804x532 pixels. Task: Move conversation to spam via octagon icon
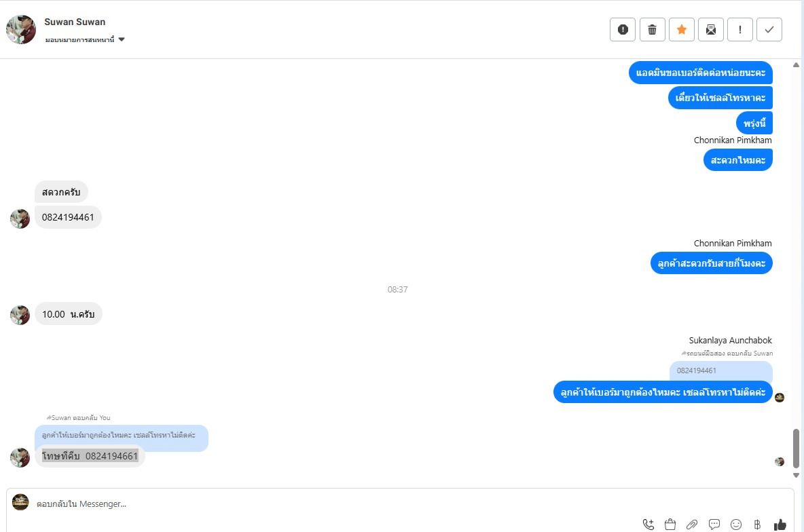[623, 30]
